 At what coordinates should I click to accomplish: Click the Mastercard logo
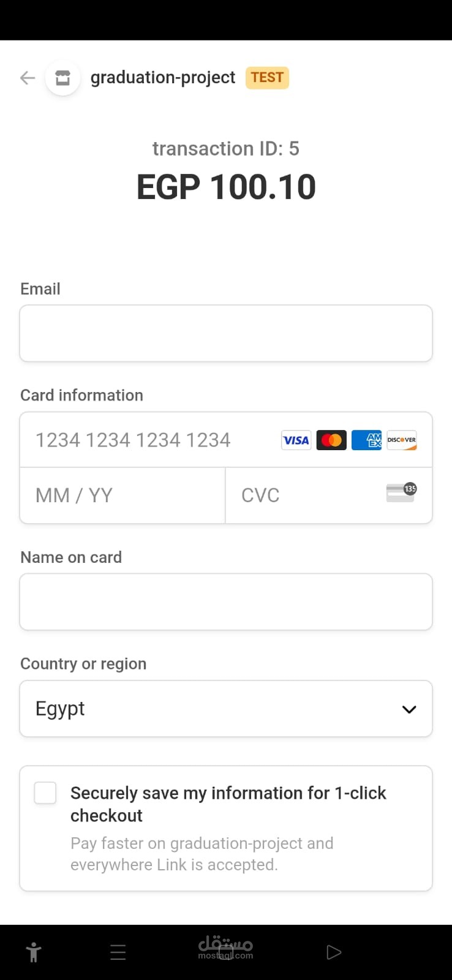point(331,440)
